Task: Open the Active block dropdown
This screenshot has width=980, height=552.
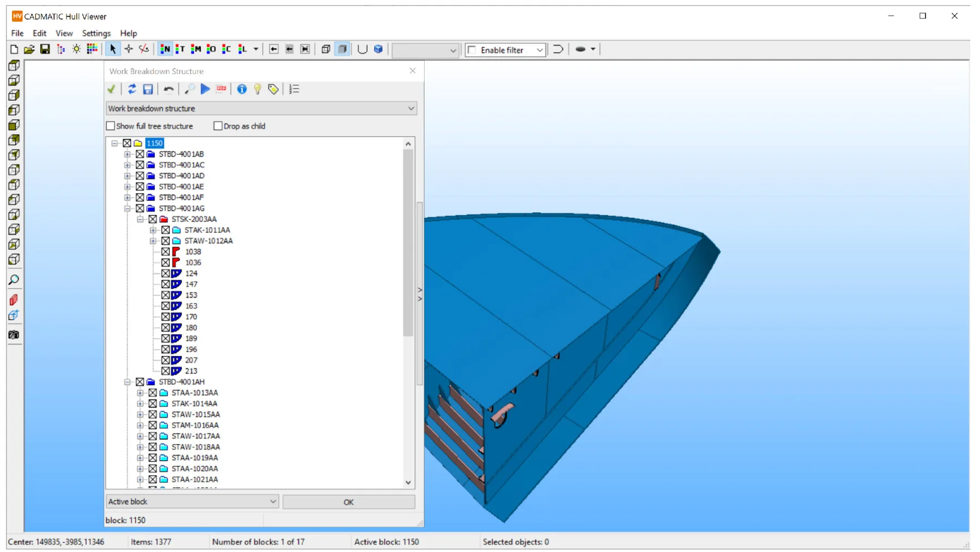Action: pos(273,501)
